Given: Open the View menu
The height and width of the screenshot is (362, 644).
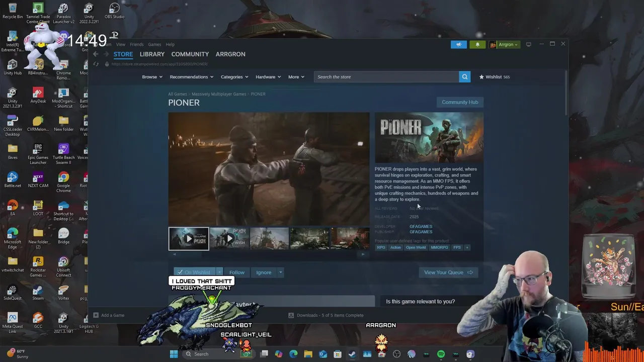Looking at the screenshot, I should point(121,44).
